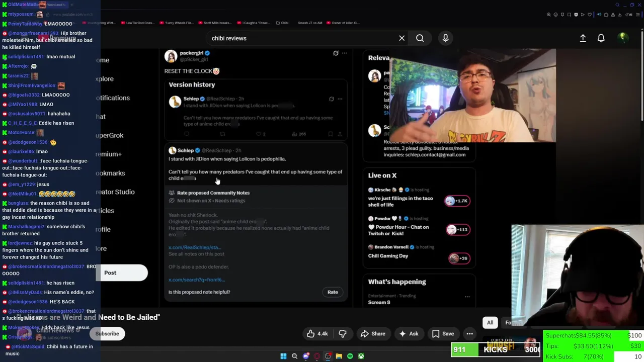Open 'Larry Wheels File...' bookmark
The height and width of the screenshot is (362, 644).
click(x=177, y=23)
